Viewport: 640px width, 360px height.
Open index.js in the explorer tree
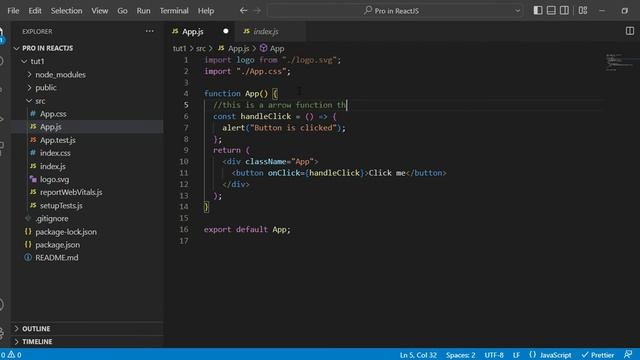coord(53,166)
